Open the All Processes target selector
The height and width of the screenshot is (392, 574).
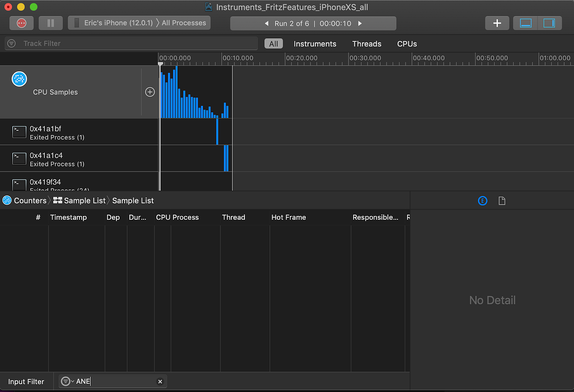click(x=184, y=23)
